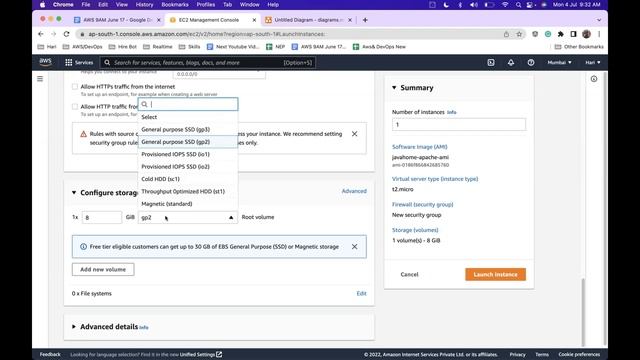The height and width of the screenshot is (360, 640).
Task: Open the AWS/DevOps bookmarks folder
Action: coord(82,47)
